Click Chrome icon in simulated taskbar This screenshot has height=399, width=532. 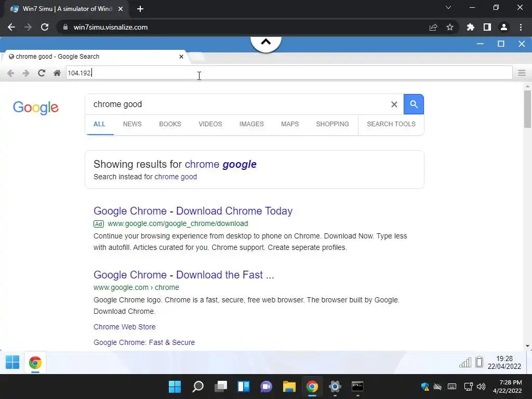[x=35, y=363]
